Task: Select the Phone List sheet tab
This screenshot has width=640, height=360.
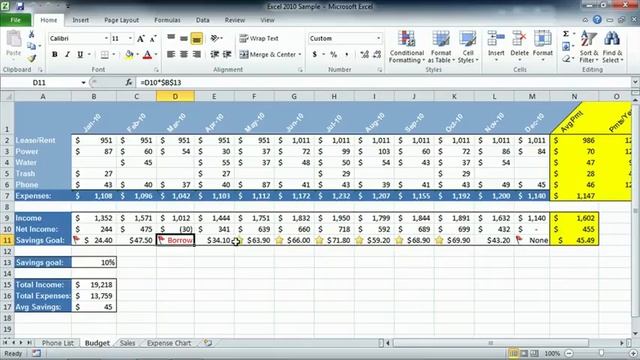Action: tap(58, 343)
